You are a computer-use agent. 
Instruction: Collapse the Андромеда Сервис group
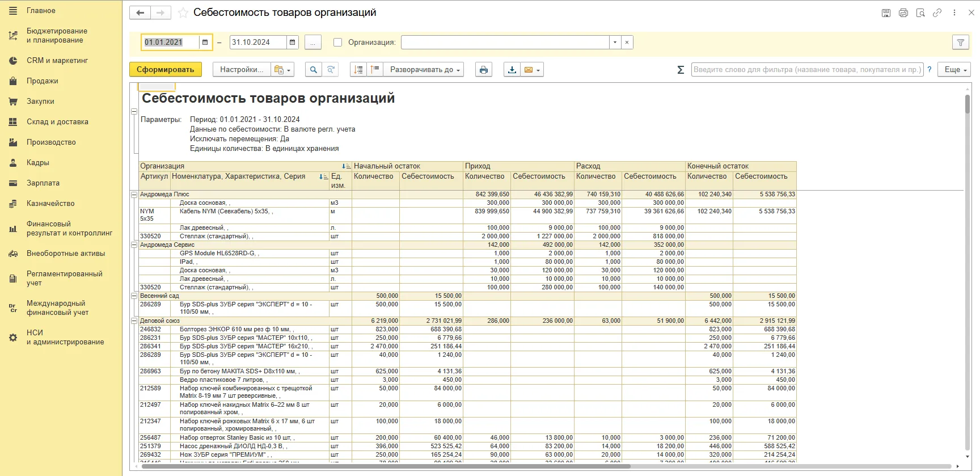pos(134,245)
